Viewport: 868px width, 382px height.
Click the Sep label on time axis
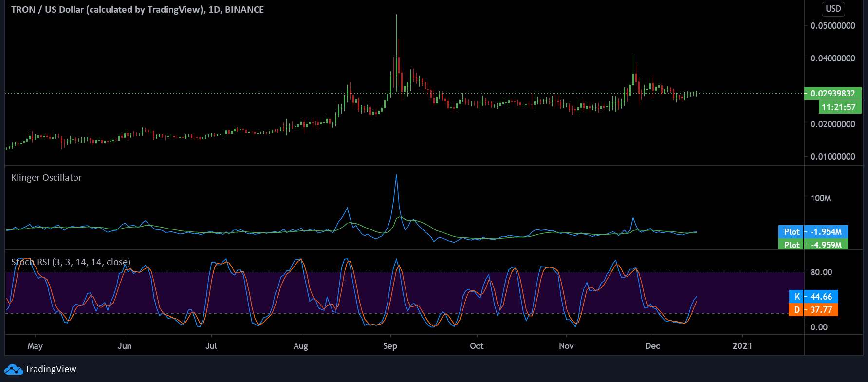pyautogui.click(x=390, y=346)
